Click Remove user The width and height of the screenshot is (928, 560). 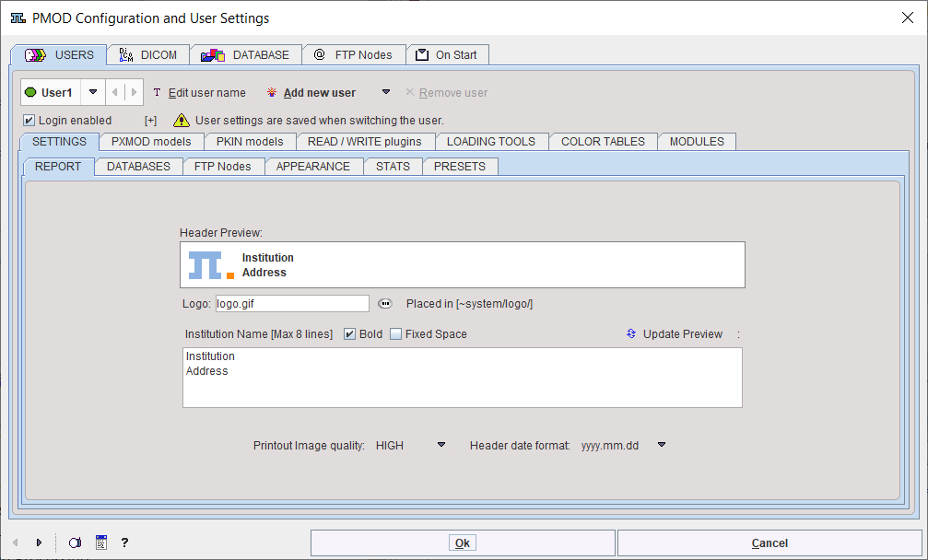[446, 93]
